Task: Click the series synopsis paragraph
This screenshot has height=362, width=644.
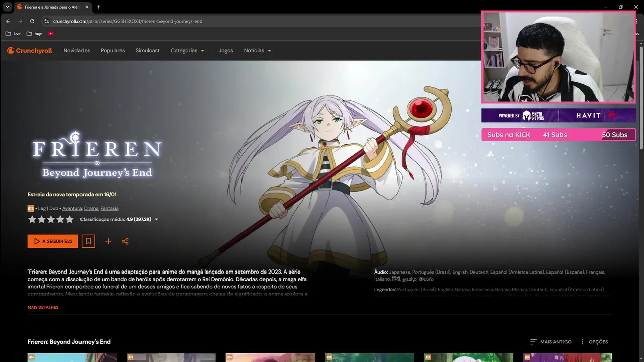Action: point(168,283)
